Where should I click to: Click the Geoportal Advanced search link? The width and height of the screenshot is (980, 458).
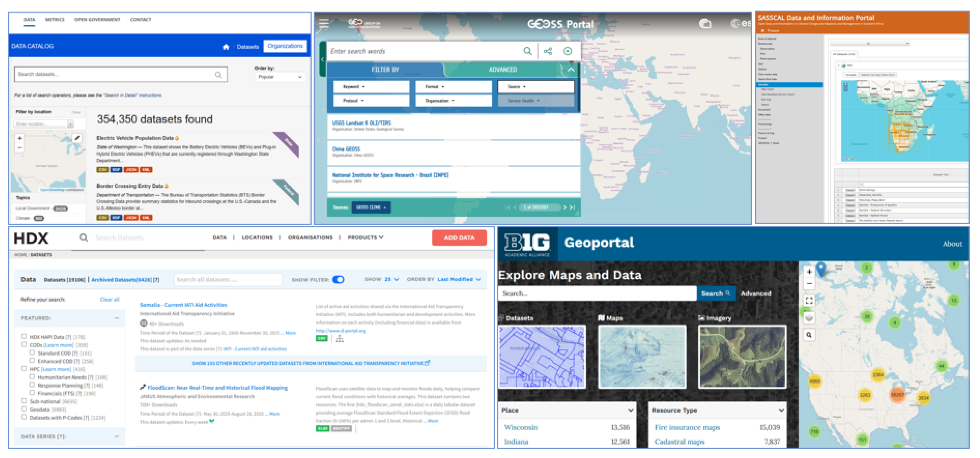click(756, 294)
